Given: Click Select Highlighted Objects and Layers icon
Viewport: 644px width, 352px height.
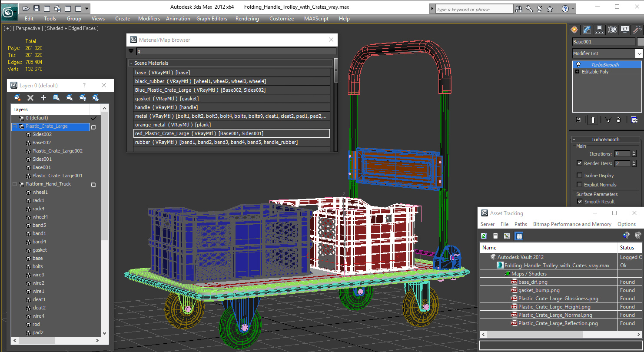Looking at the screenshot, I should coord(56,98).
